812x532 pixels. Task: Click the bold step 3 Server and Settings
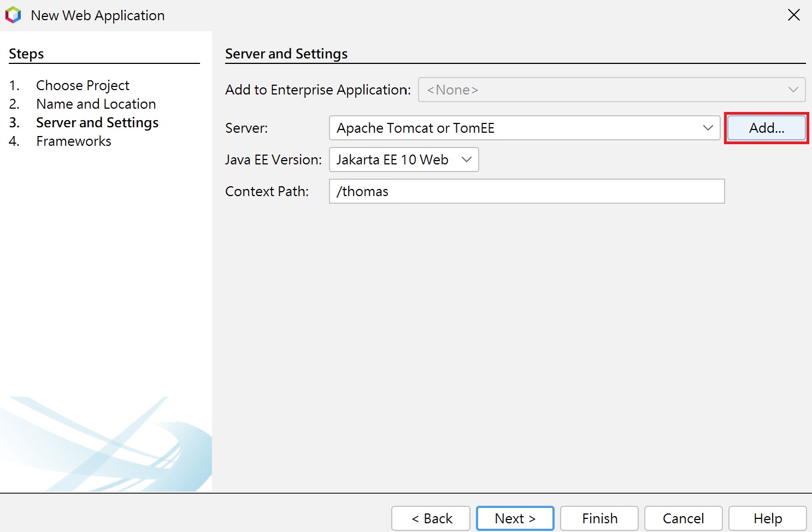click(x=97, y=123)
